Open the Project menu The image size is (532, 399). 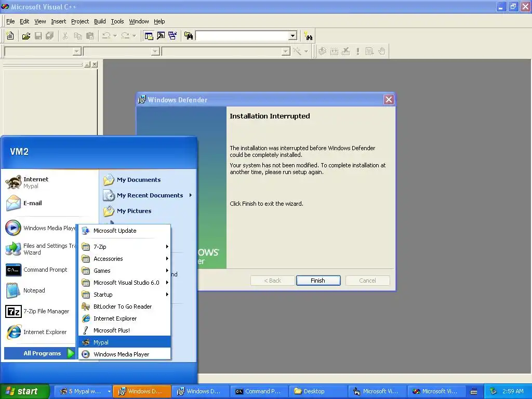(x=80, y=21)
